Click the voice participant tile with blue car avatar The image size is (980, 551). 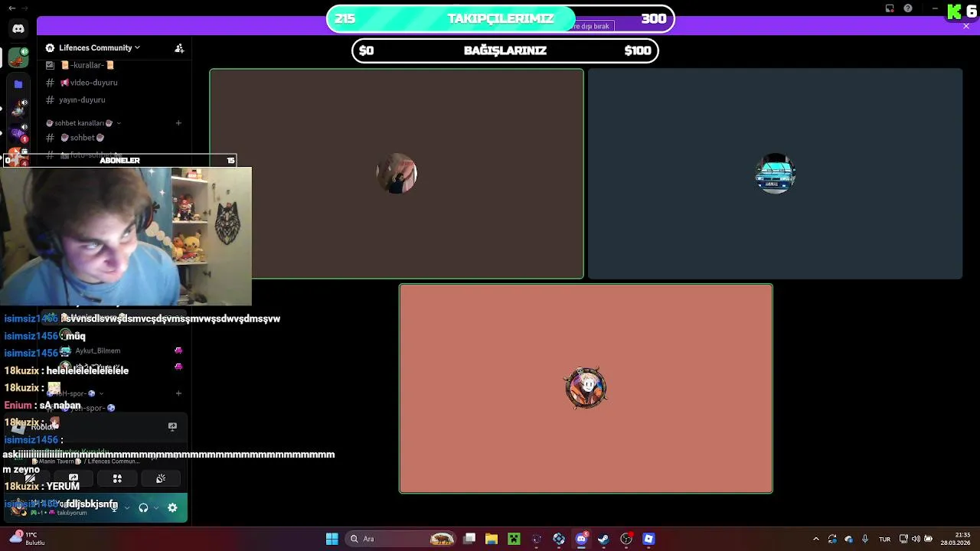pos(775,174)
